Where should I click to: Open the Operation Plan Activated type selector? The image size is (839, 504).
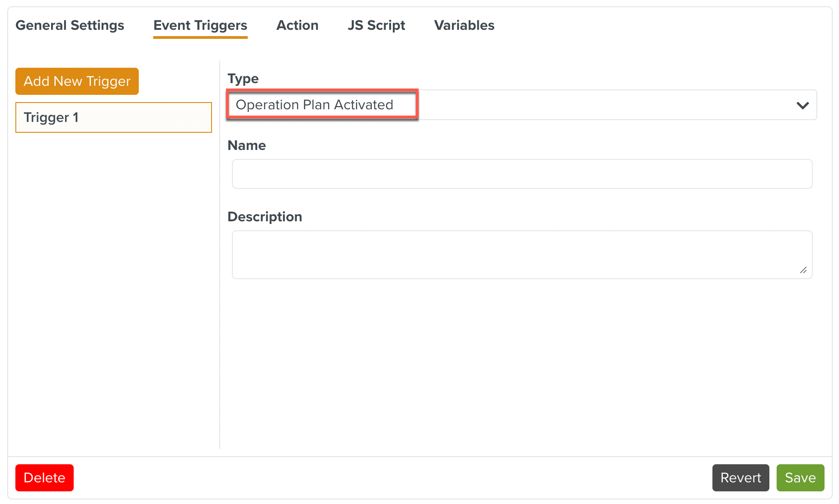321,105
